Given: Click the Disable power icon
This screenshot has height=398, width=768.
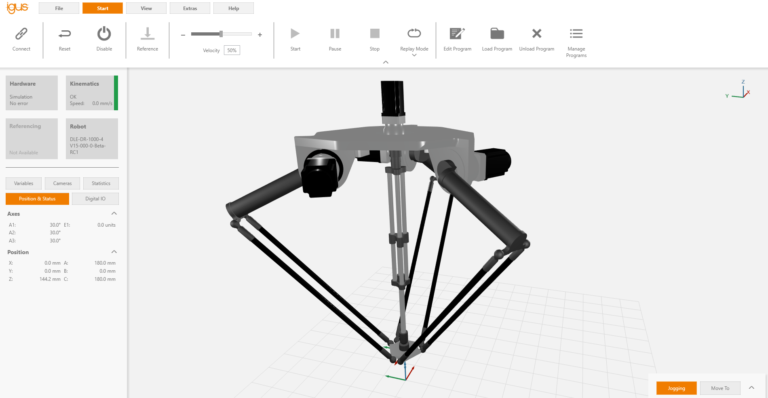Looking at the screenshot, I should pos(104,33).
